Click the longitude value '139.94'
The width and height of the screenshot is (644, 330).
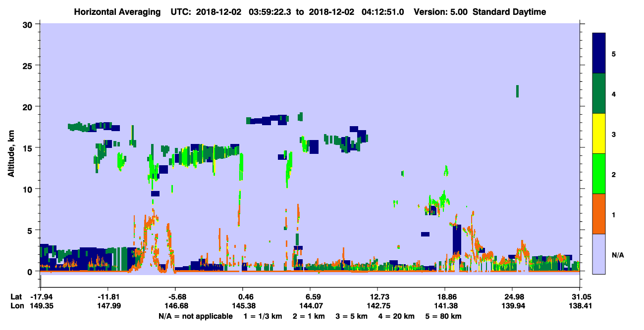click(x=512, y=306)
